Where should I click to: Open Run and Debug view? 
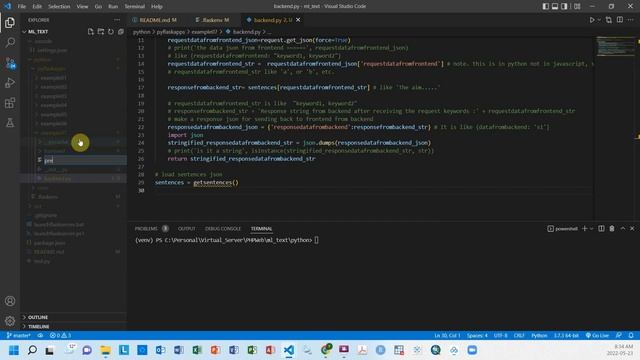[x=10, y=83]
